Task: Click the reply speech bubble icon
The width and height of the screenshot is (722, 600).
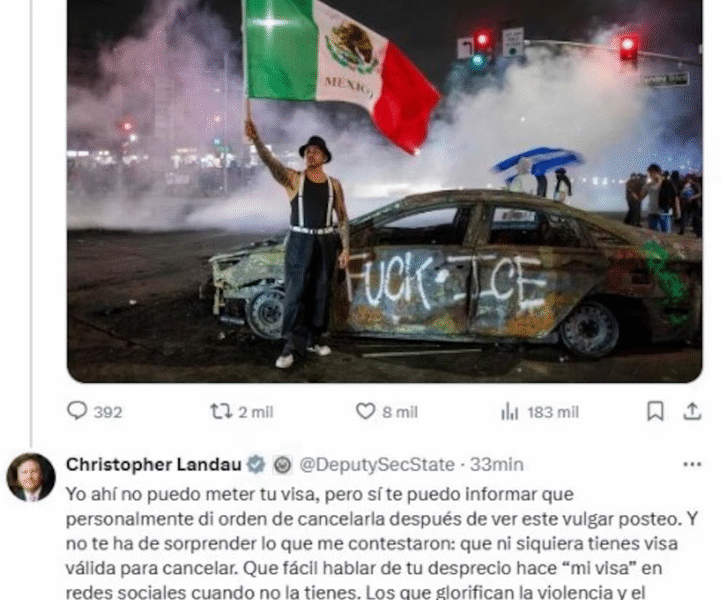Action: pyautogui.click(x=77, y=411)
